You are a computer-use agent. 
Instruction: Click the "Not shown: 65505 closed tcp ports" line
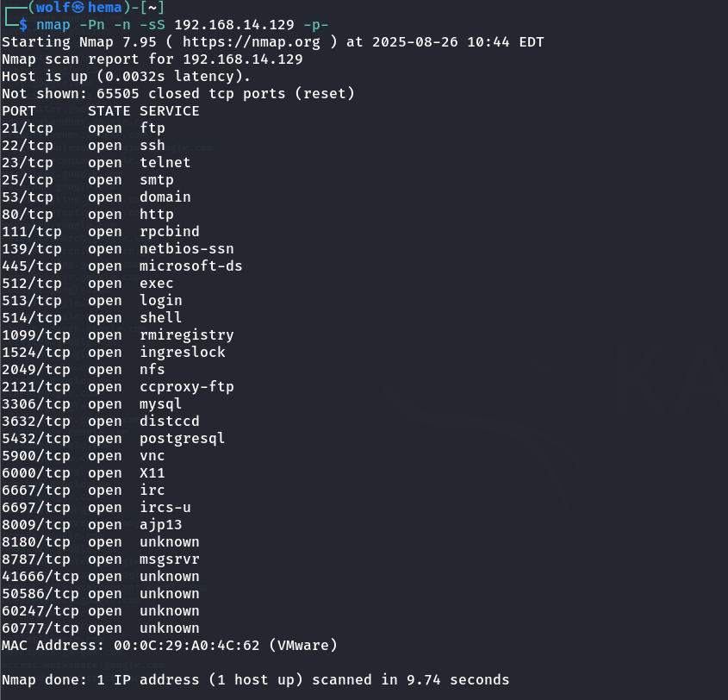click(177, 93)
